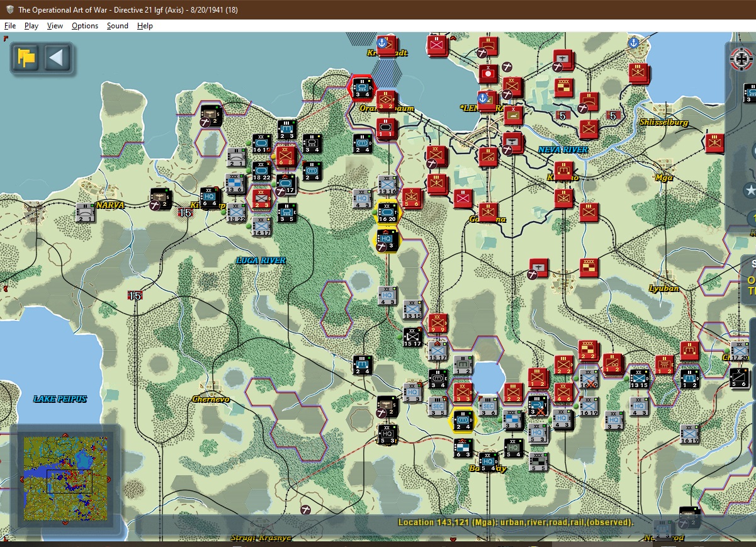
Task: Select the red 9-9 division
Action: 437,324
